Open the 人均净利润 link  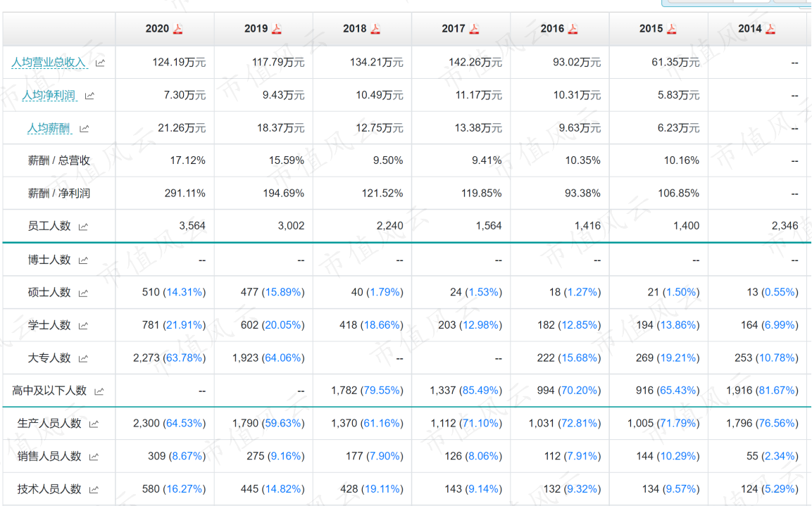(x=49, y=95)
